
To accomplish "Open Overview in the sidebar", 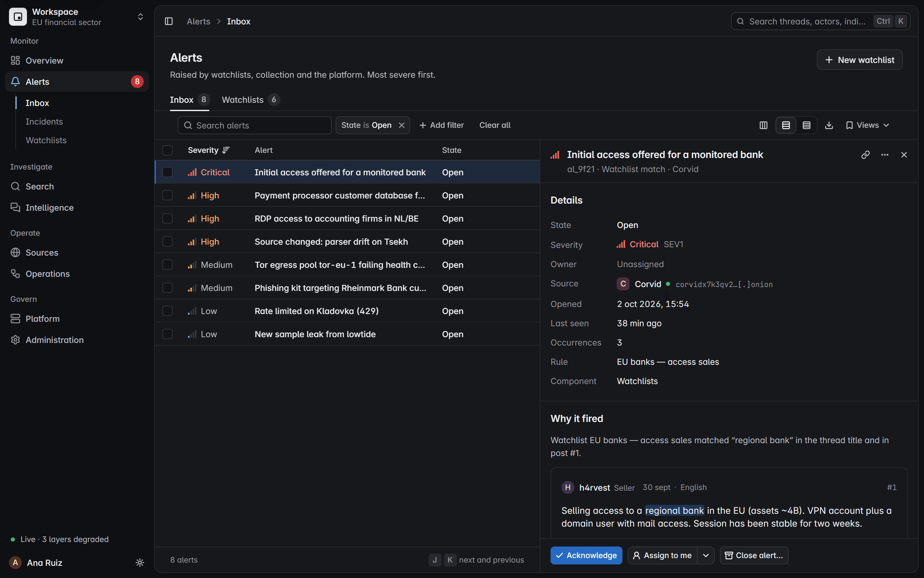I will [77, 60].
